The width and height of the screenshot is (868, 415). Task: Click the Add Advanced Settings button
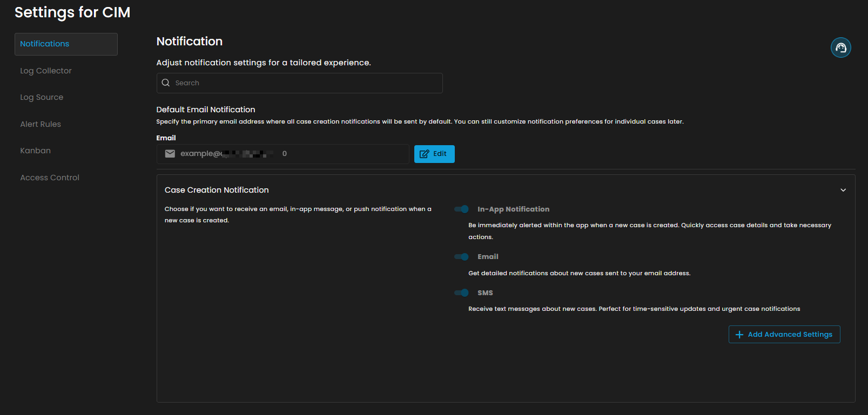(784, 335)
